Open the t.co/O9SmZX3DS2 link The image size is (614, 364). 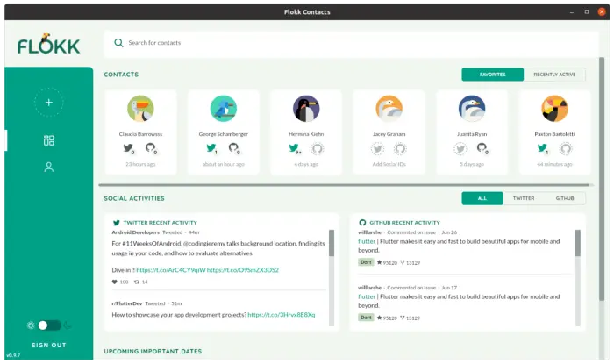243,270
